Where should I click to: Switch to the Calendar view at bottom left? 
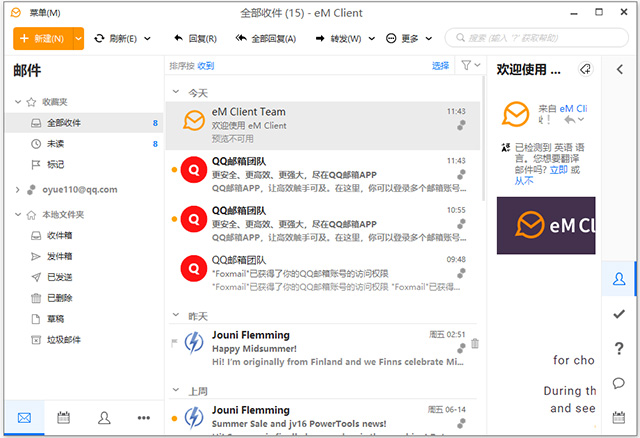pyautogui.click(x=63, y=418)
